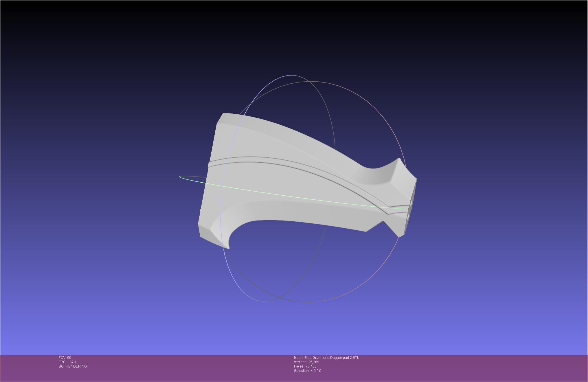The width and height of the screenshot is (588, 382).
Task: Click the Faces: 70,422 line
Action: coord(305,366)
